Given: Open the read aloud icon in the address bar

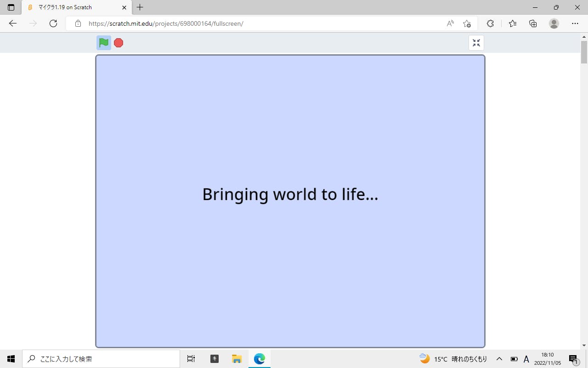Looking at the screenshot, I should (450, 23).
